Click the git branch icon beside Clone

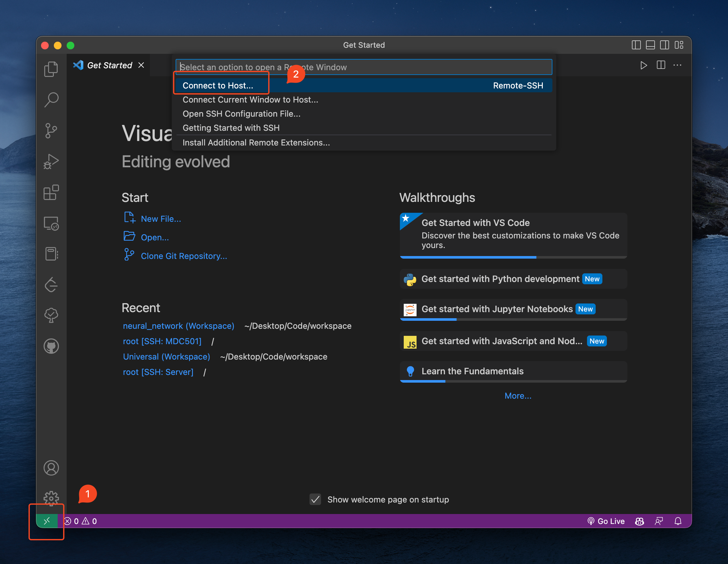[129, 255]
